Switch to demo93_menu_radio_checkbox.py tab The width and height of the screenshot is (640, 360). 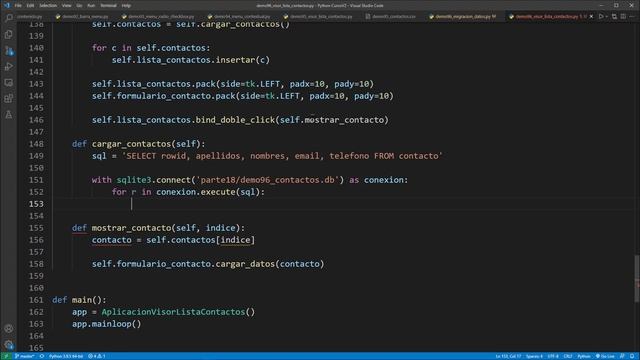tap(161, 17)
